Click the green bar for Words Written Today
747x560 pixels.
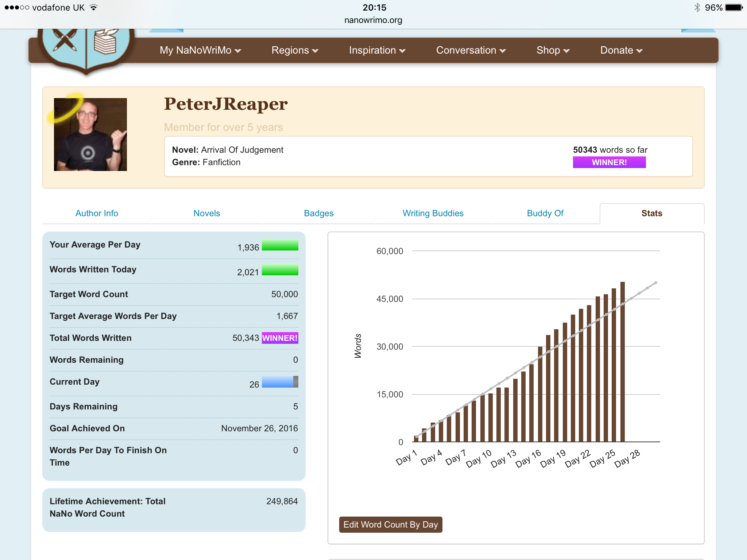tap(280, 270)
